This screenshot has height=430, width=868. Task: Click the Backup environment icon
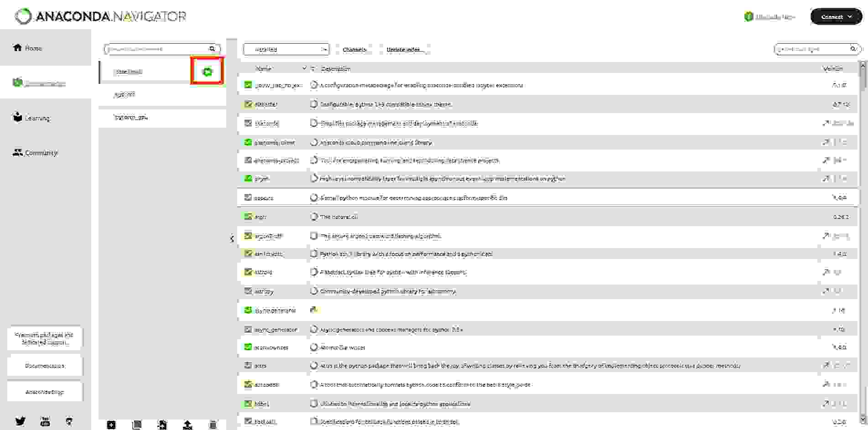187,425
